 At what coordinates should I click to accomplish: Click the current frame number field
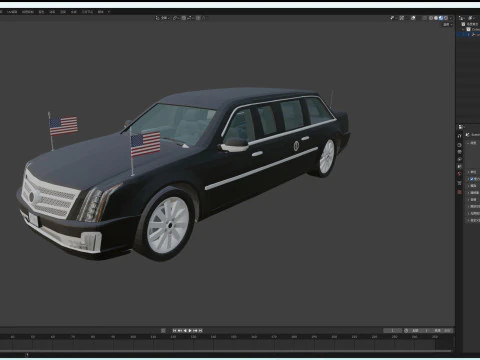coord(392,331)
